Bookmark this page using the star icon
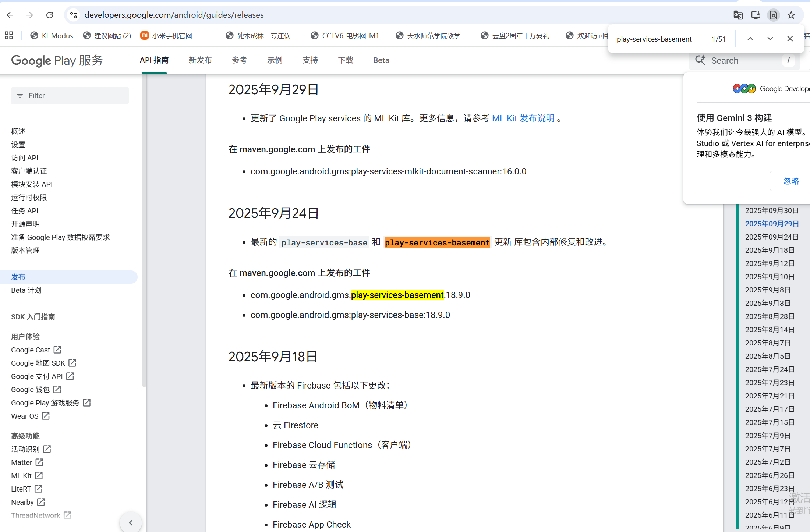 (x=791, y=15)
